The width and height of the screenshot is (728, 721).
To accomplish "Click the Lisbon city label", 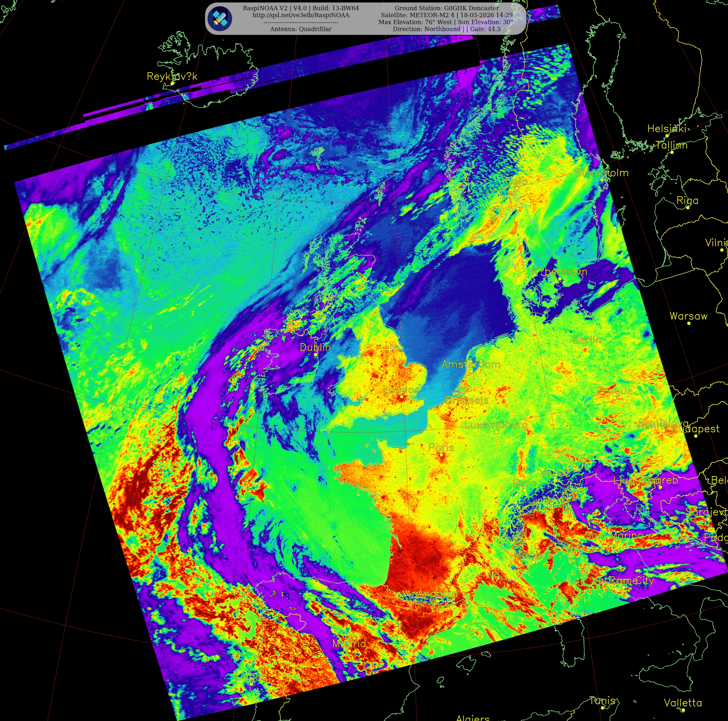I will (251, 677).
